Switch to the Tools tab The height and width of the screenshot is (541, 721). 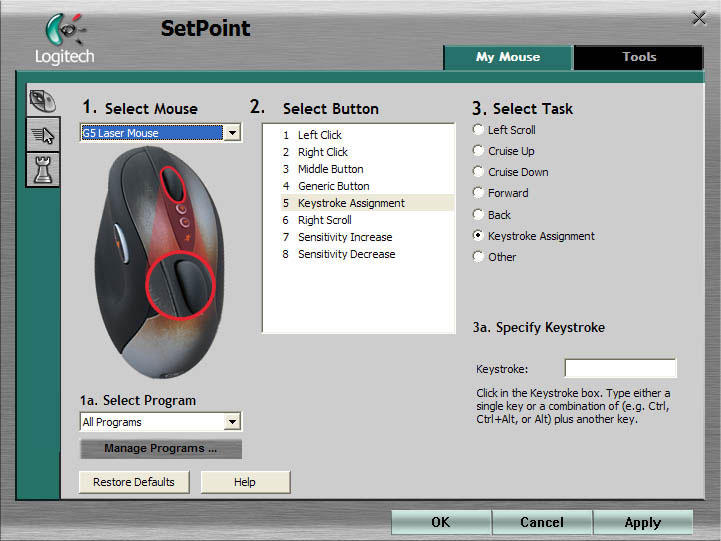click(639, 57)
